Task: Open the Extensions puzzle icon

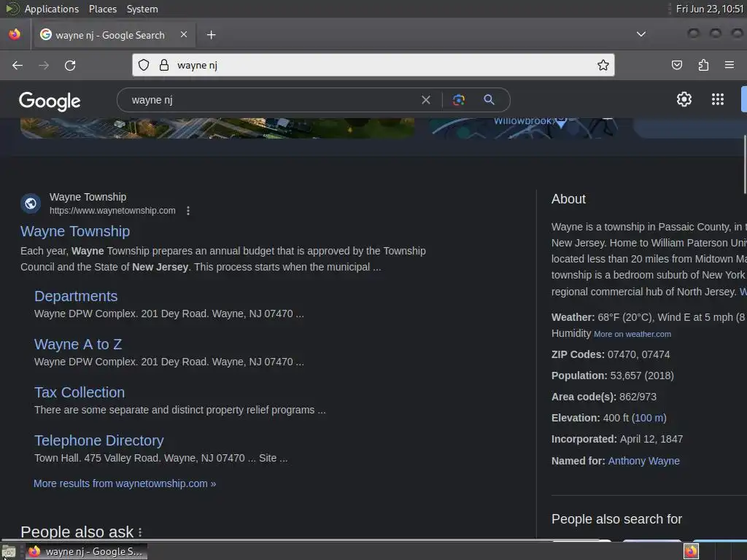Action: [703, 65]
